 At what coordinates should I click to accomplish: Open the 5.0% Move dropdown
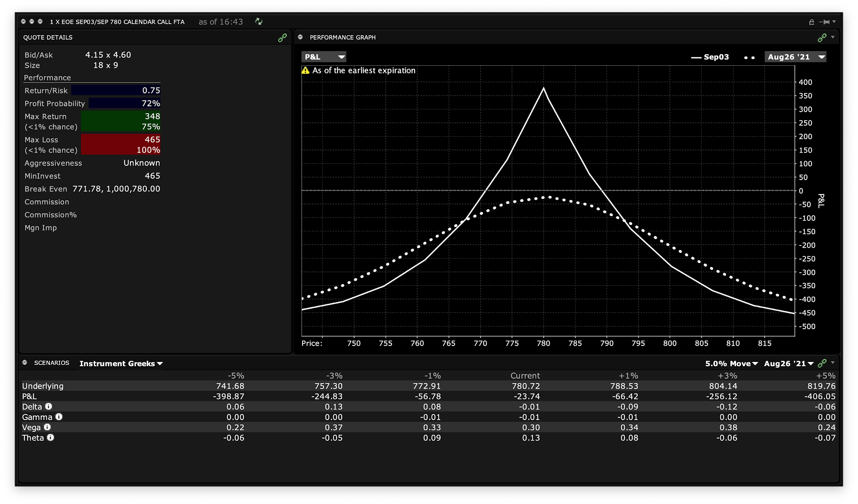731,364
